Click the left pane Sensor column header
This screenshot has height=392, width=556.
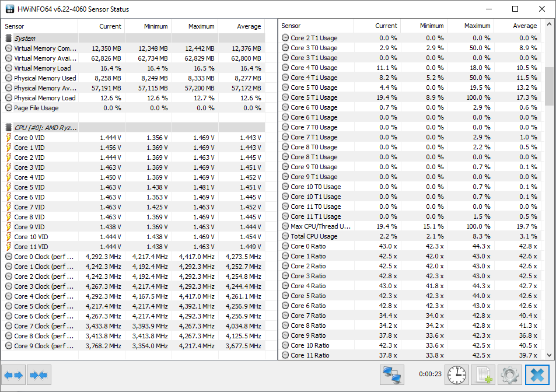pos(40,26)
